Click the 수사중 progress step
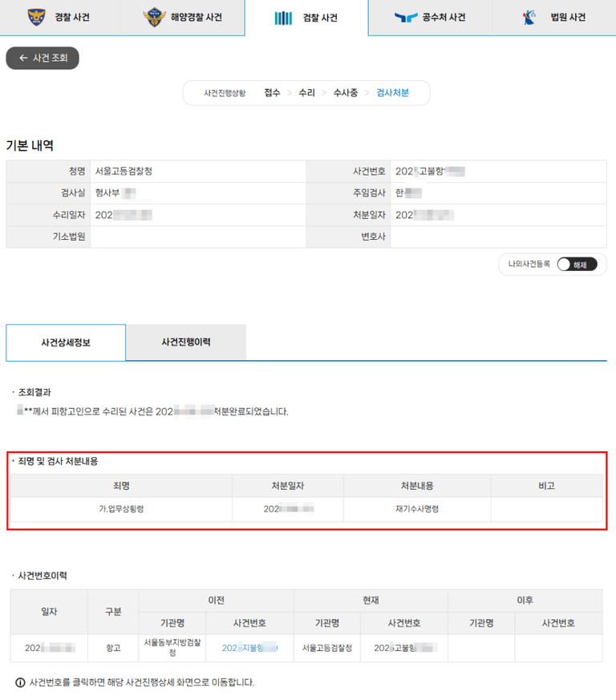Screen dimensions: 616x700 click(345, 93)
